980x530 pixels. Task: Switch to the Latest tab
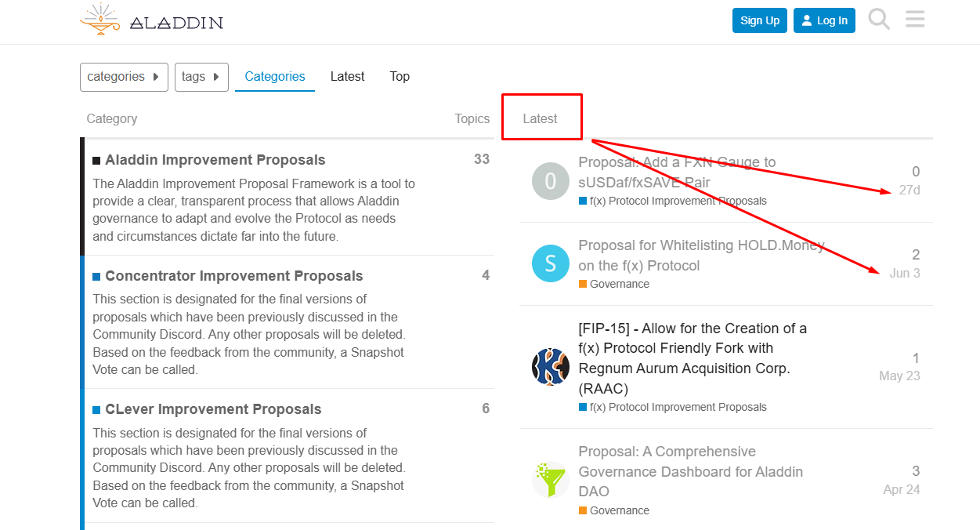(347, 76)
